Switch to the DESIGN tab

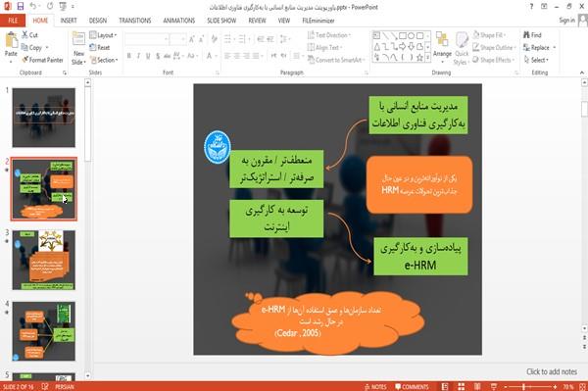click(x=98, y=21)
